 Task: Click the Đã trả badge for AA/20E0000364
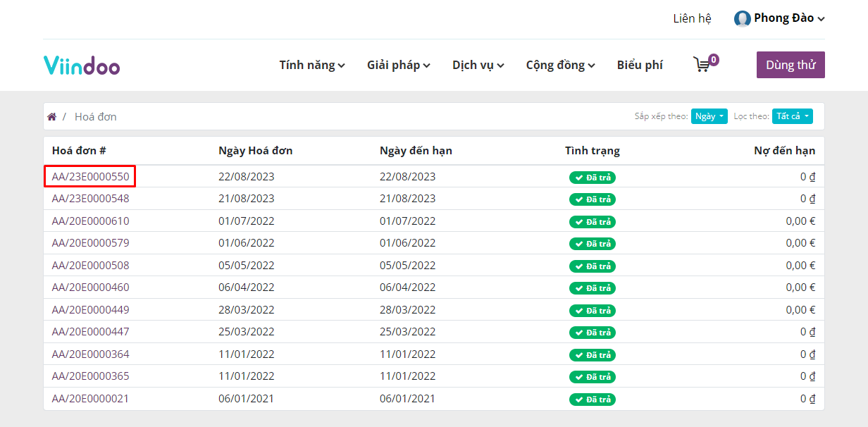593,355
